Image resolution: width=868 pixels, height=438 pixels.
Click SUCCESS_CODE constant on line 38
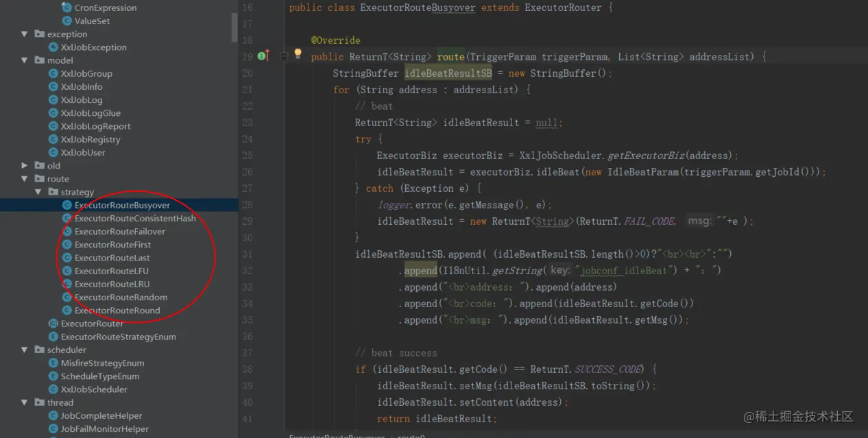tap(607, 369)
